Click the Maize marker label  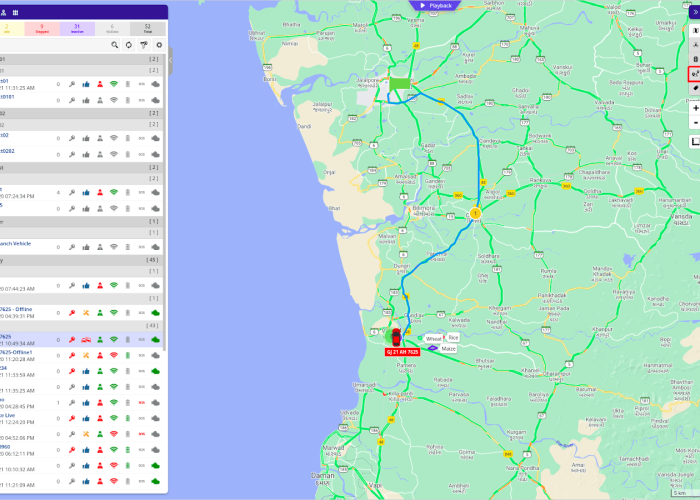coord(447,349)
